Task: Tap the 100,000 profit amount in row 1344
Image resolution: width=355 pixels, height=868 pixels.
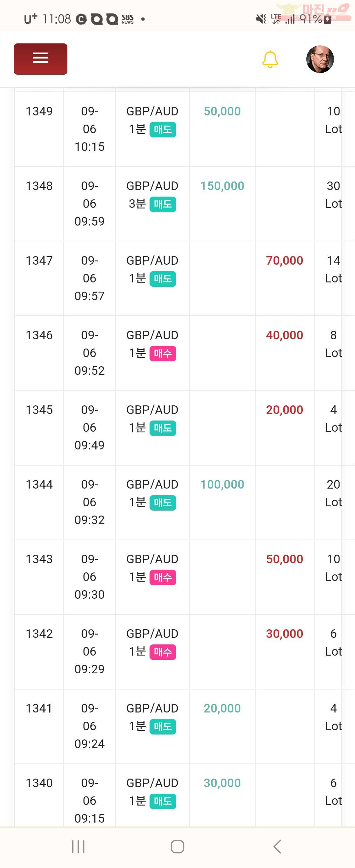Action: [222, 485]
